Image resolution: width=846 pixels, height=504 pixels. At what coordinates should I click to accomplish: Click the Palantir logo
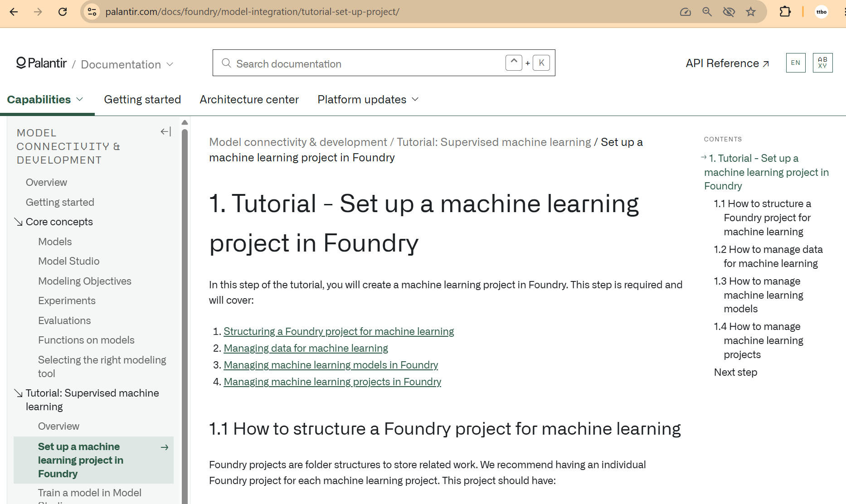click(41, 63)
